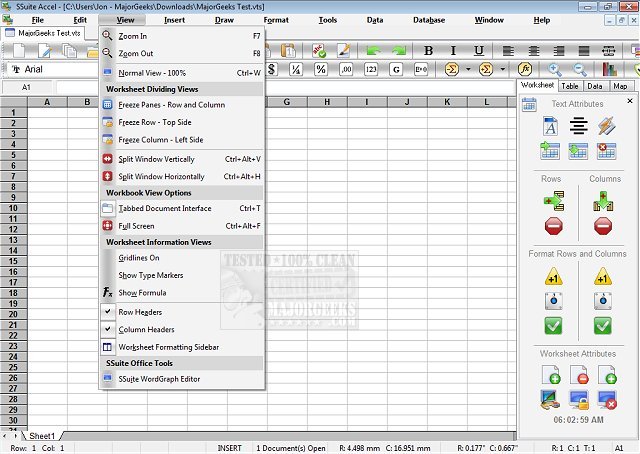Choose Freeze Column - Left Side
The height and width of the screenshot is (454, 640).
[x=182, y=140]
